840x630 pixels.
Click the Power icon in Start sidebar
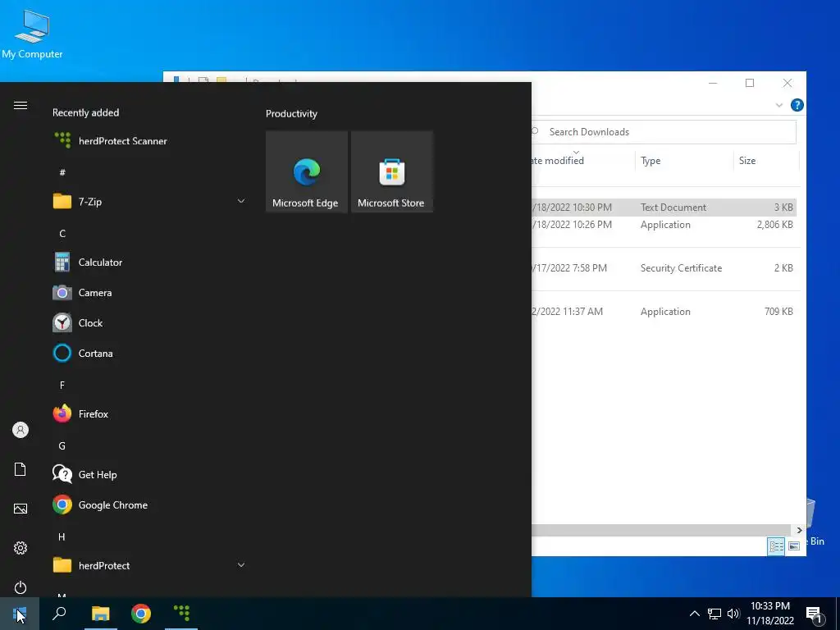point(21,587)
